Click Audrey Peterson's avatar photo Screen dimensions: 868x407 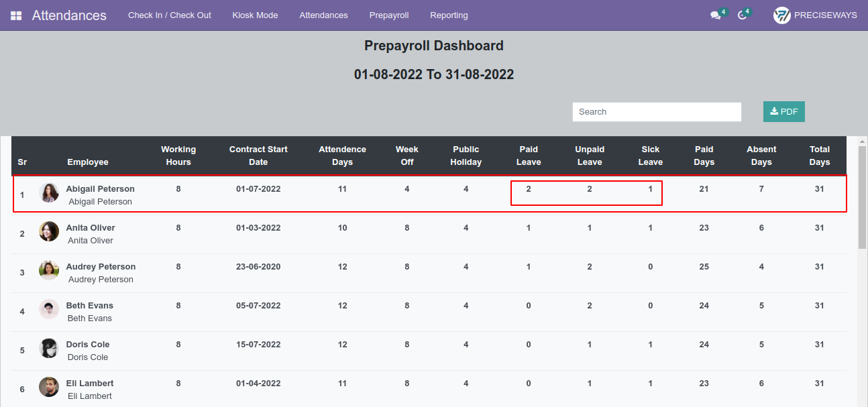(49, 270)
